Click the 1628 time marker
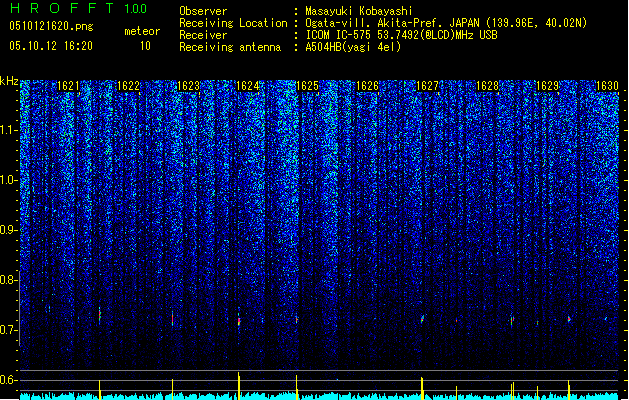The width and height of the screenshot is (629, 400). pos(487,86)
